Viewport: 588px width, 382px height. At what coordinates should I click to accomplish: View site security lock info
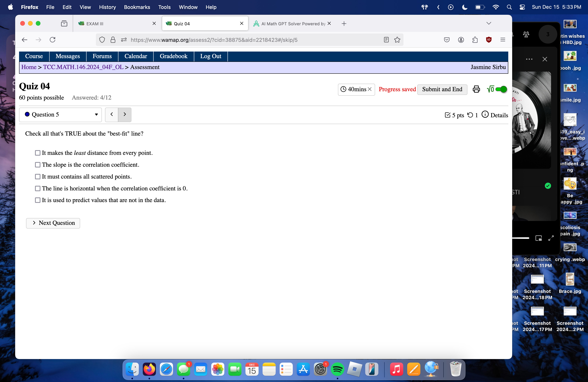pos(113,40)
